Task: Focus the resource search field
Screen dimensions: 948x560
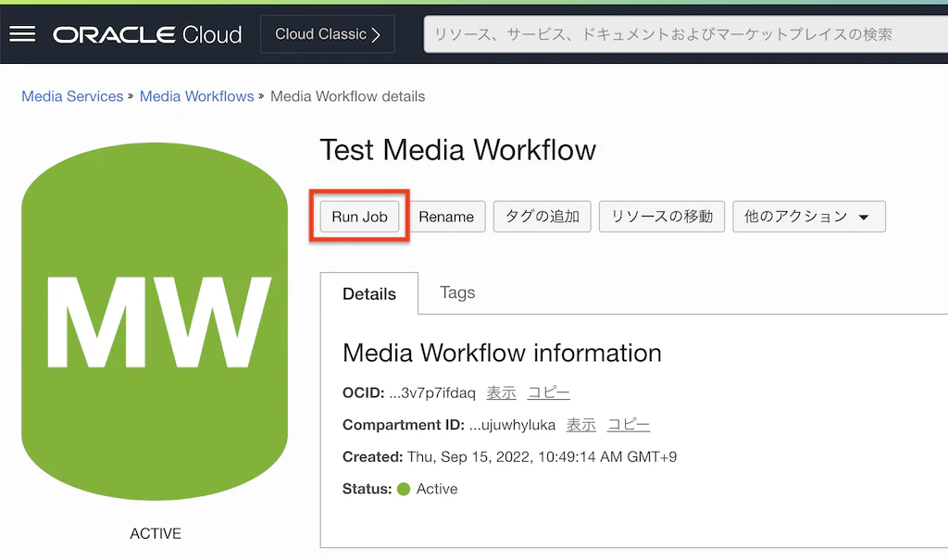Action: [686, 34]
